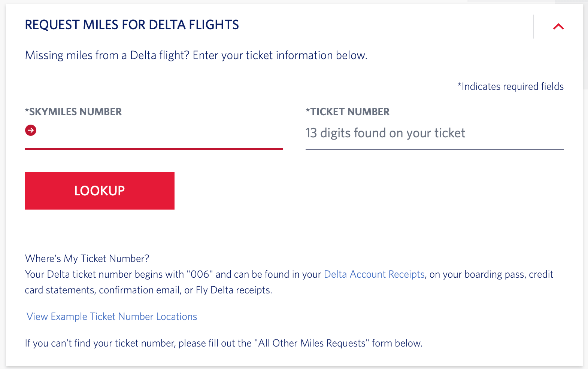This screenshot has width=588, height=369.
Task: Click the "006" ticket number prefix text
Action: tap(200, 274)
